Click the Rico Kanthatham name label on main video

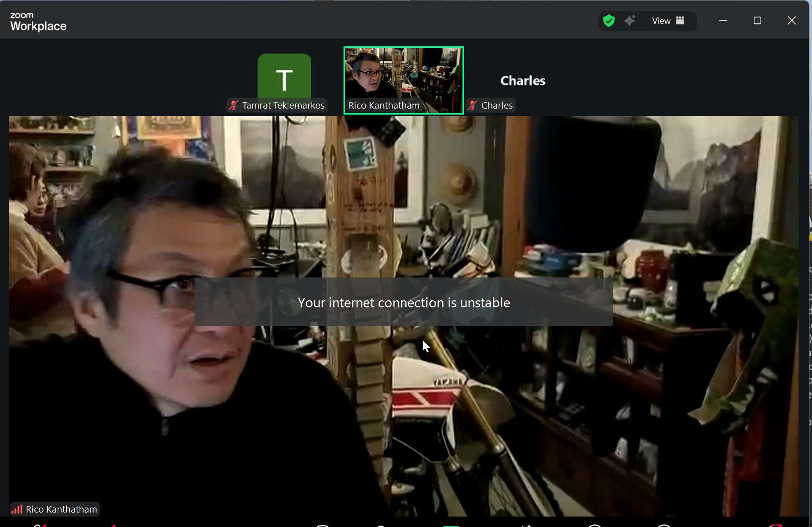point(60,509)
